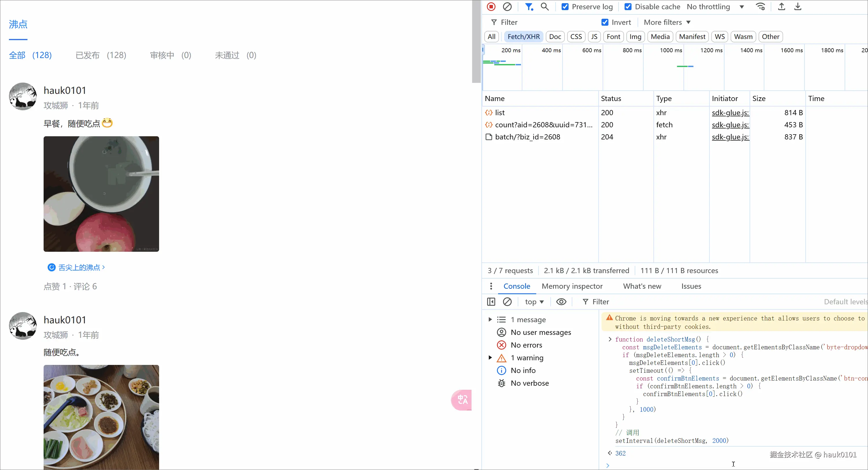Viewport: 868px width, 470px height.
Task: Create live expression eye icon
Action: tap(561, 301)
